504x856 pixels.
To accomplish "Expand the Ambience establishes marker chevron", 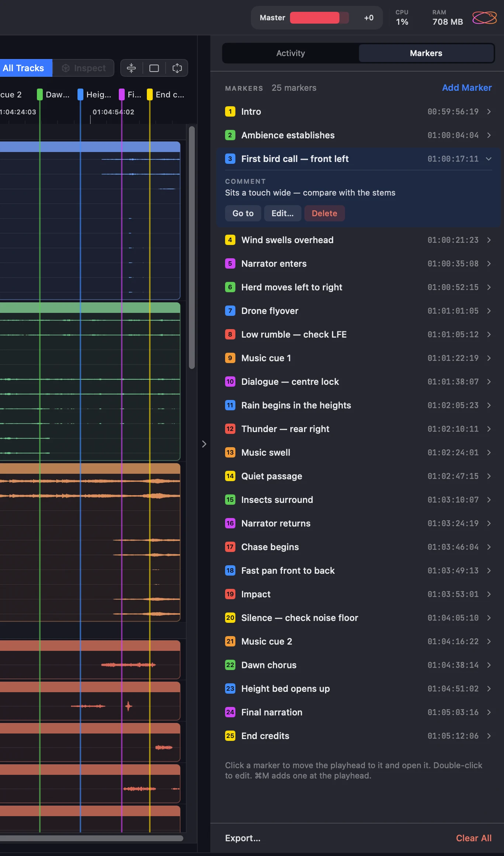I will coord(489,135).
